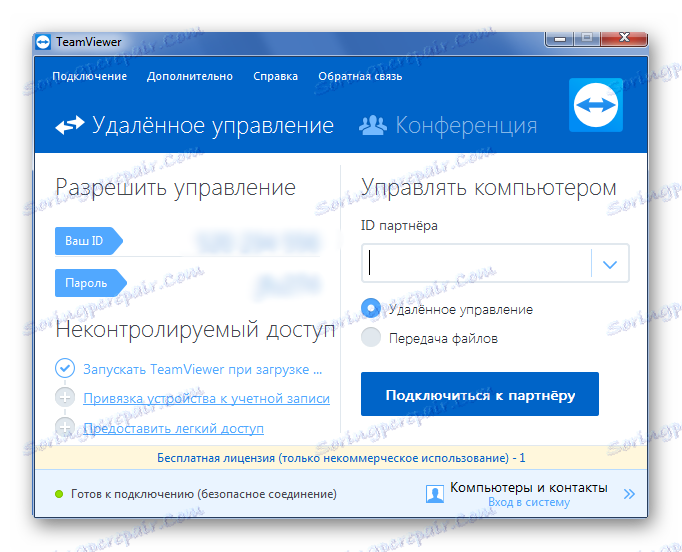682x552 pixels.
Task: Click TeamViewer title bar app icon
Action: [43, 42]
